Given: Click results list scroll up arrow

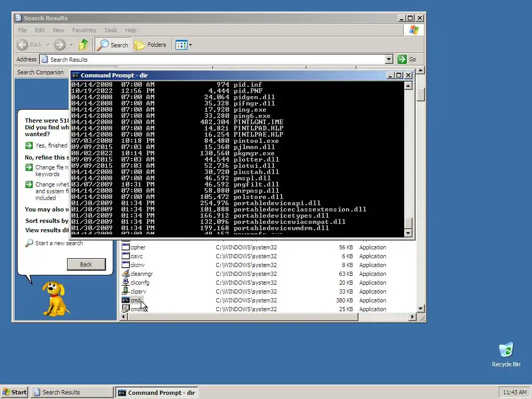Looking at the screenshot, I should [x=421, y=71].
